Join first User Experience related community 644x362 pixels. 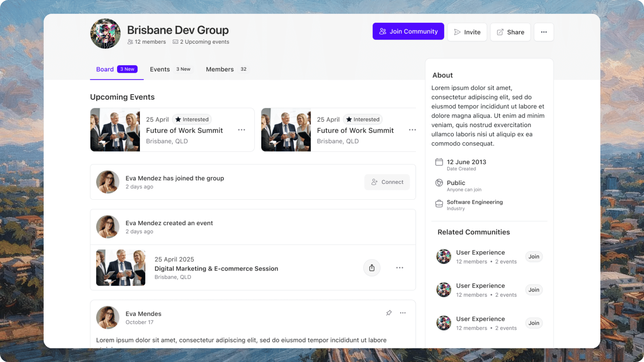tap(534, 257)
